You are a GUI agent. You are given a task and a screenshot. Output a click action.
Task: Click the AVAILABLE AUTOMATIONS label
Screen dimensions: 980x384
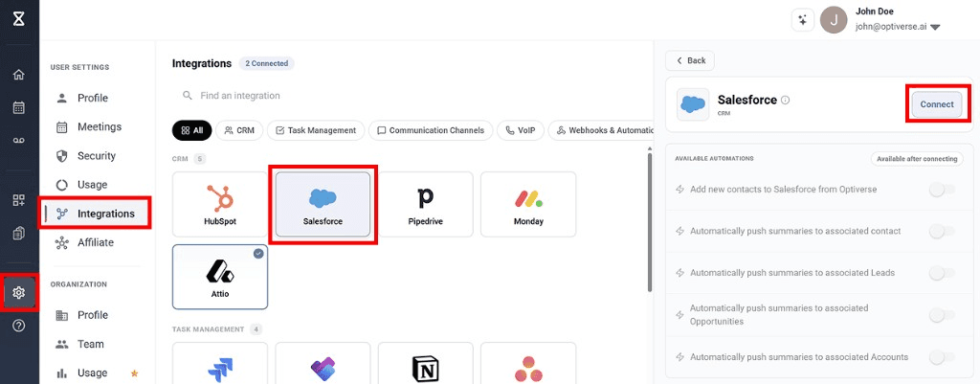714,159
